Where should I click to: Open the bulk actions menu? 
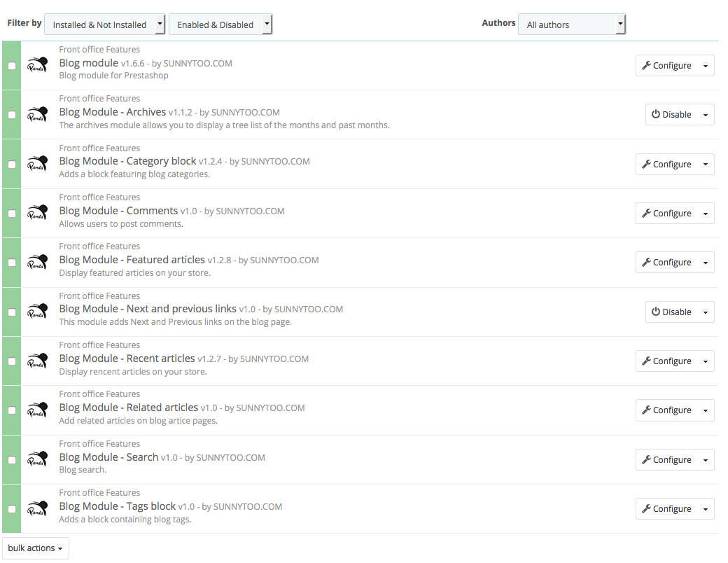coord(36,548)
